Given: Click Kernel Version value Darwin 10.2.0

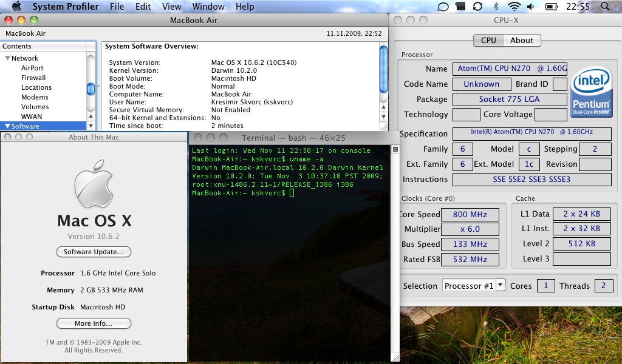Looking at the screenshot, I should (x=234, y=70).
